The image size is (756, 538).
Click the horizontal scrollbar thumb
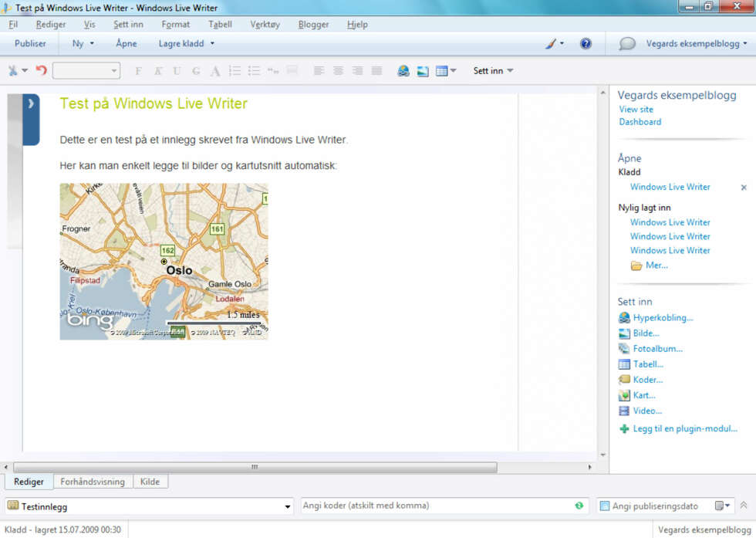[255, 467]
